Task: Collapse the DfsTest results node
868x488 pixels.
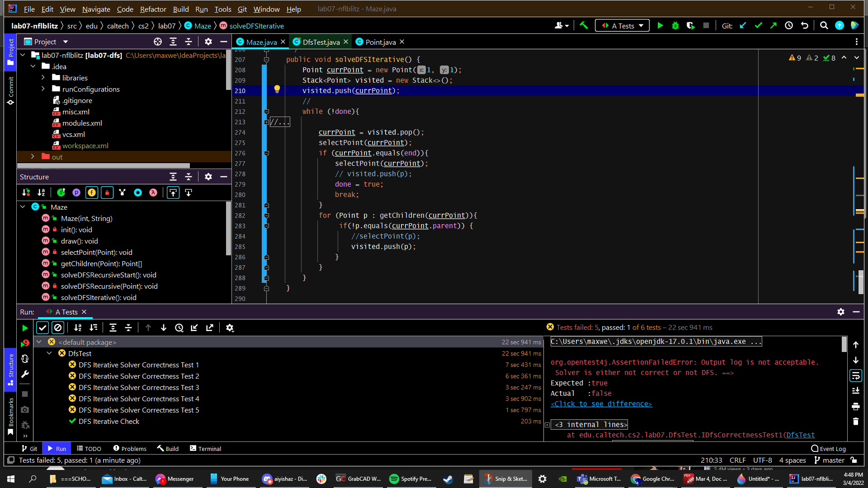Action: coord(49,353)
